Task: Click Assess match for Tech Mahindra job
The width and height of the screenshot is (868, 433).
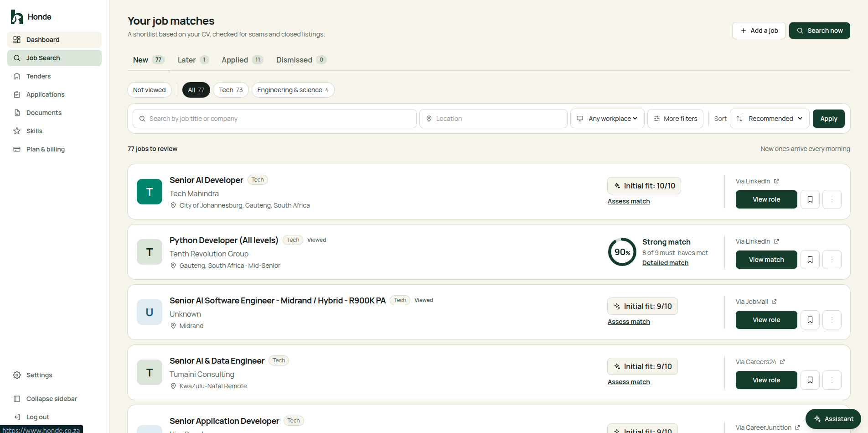Action: coord(629,201)
